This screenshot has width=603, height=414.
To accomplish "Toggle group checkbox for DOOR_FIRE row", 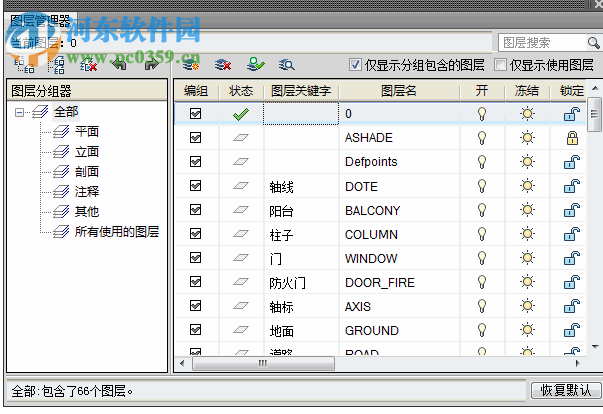I will (x=195, y=282).
